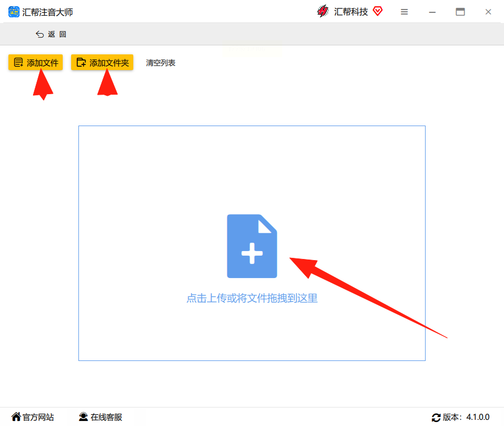Viewport: 504px width, 426px height.
Task: Click the home icon for 官方网站
Action: click(x=16, y=416)
